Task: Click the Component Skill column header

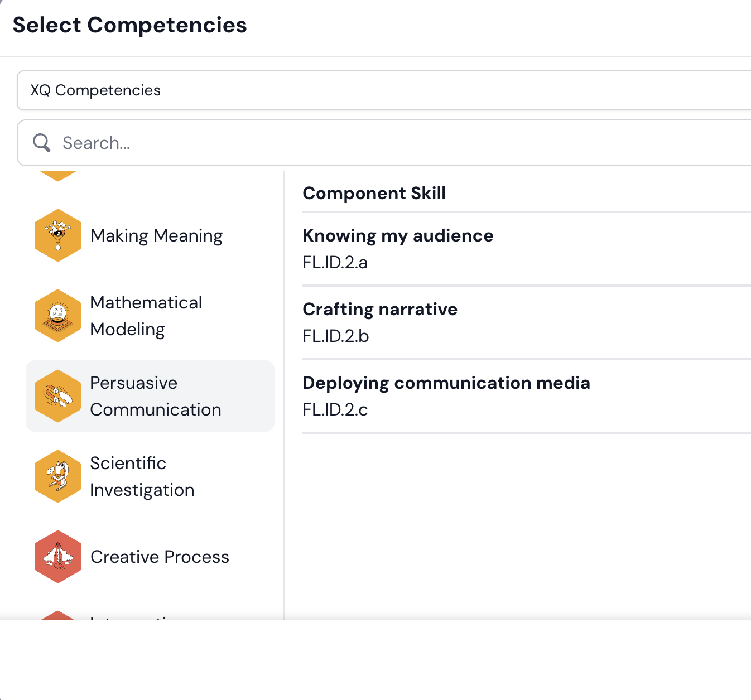Action: (374, 193)
